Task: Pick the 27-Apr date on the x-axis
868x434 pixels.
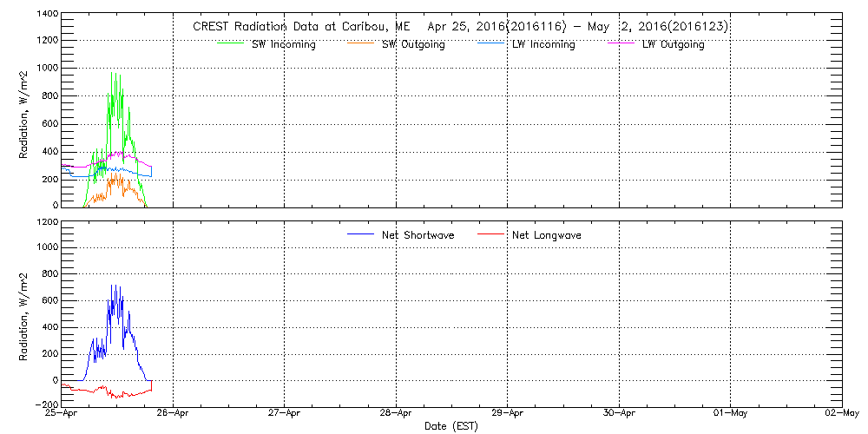Action: click(285, 413)
